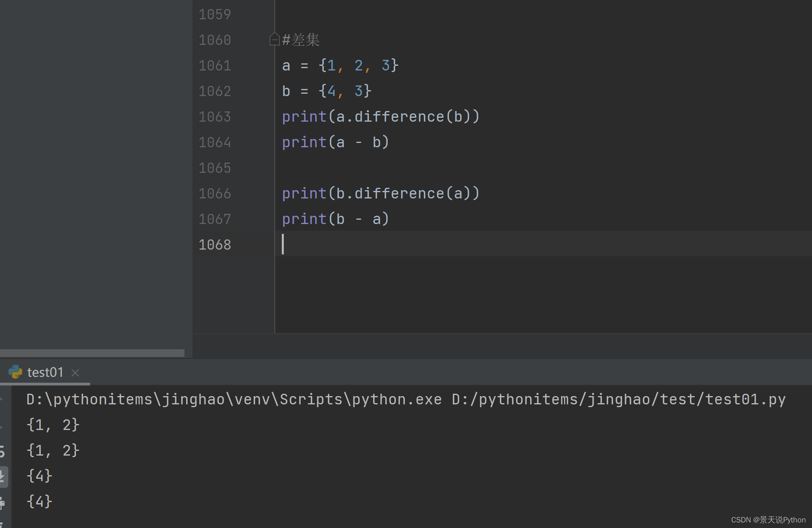Image resolution: width=812 pixels, height=528 pixels.
Task: Click the Print console output icon
Action: tap(2, 503)
